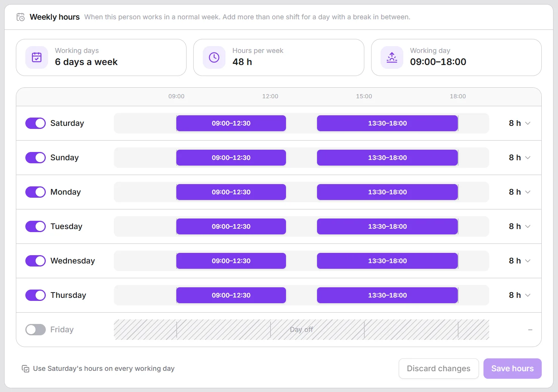This screenshot has width=558, height=392.
Task: Disable the Wednesday toggle
Action: (x=36, y=261)
